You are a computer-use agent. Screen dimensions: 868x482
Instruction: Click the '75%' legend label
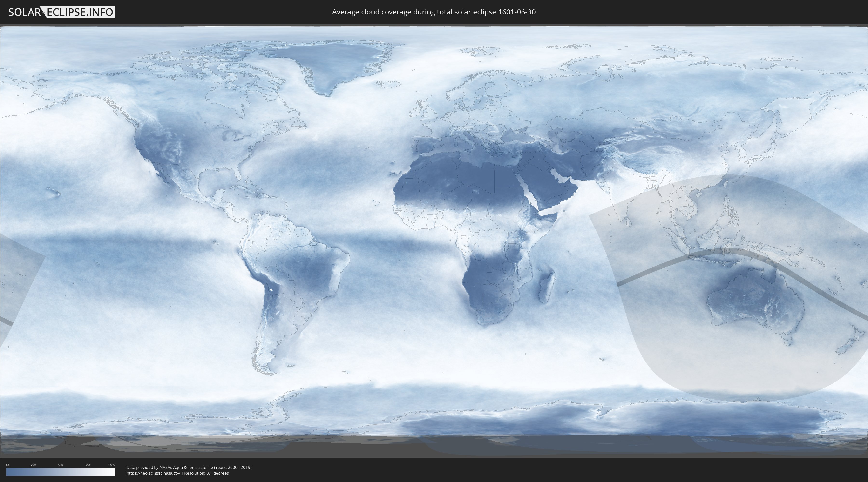coord(88,465)
